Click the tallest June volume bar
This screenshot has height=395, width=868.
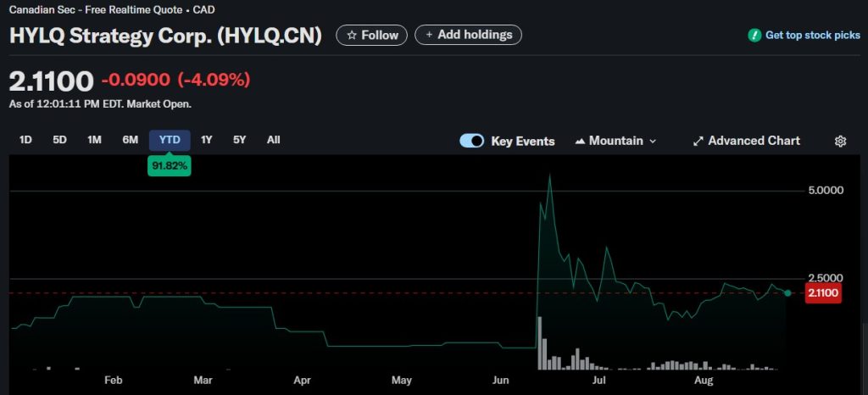coord(539,343)
